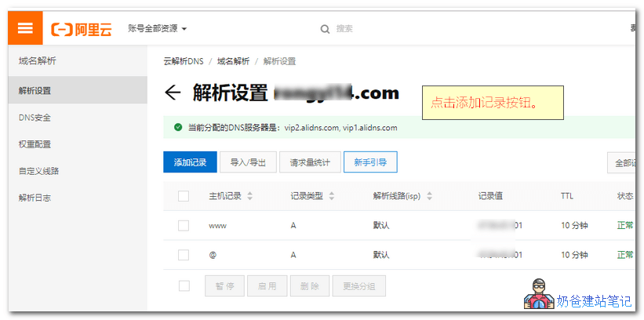This screenshot has width=644, height=320.
Task: Open the 全部记录 filter dropdown
Action: click(621, 162)
